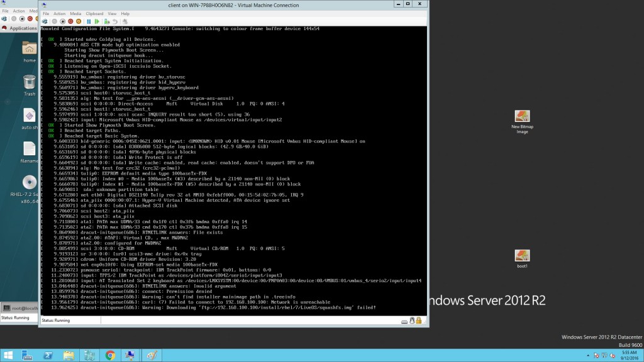The height and width of the screenshot is (362, 644).
Task: Open Action menu in client VM window
Action: coord(59,14)
